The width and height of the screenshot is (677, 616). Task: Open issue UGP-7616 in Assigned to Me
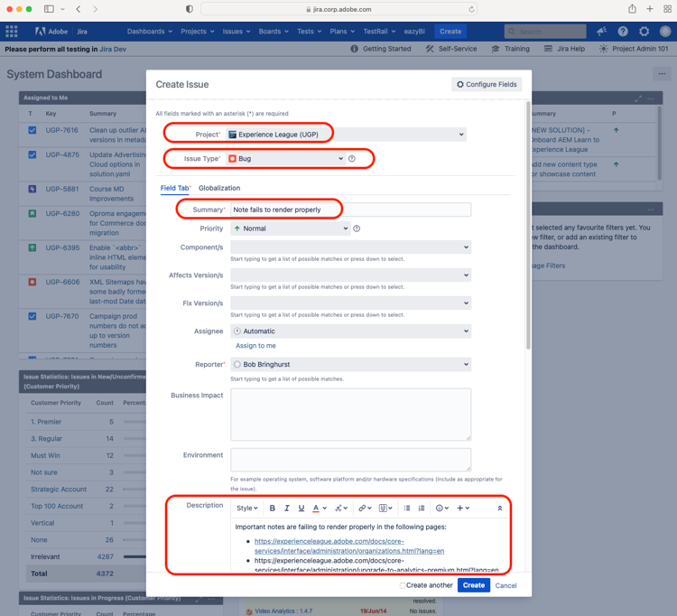click(x=61, y=130)
